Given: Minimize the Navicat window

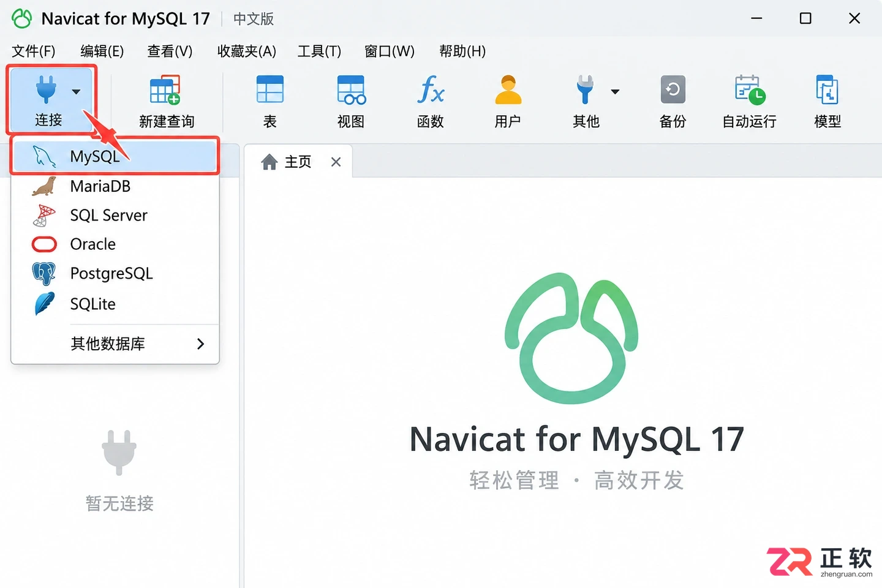Looking at the screenshot, I should pos(756,18).
